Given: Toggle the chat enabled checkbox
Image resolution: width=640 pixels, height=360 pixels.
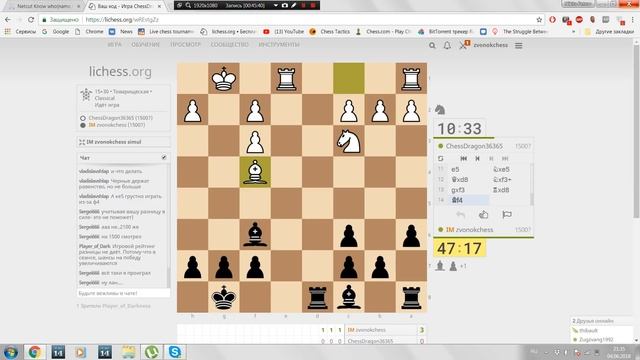Looking at the screenshot, I should coord(164,158).
